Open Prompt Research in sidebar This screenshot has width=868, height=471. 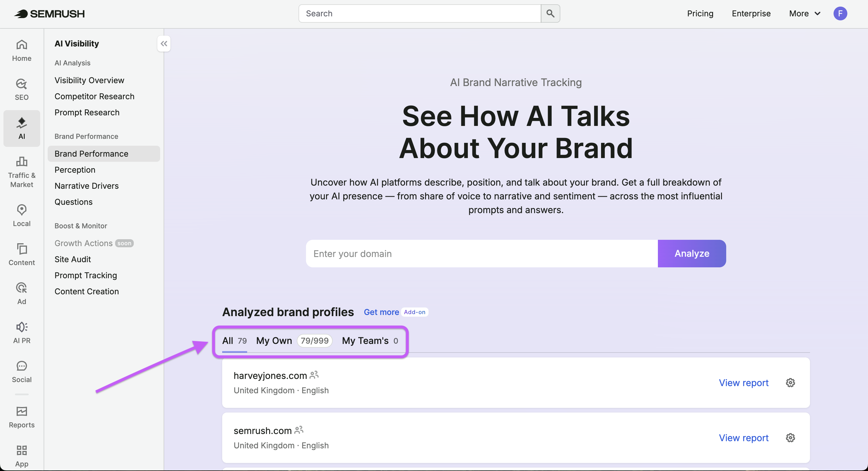click(x=87, y=112)
